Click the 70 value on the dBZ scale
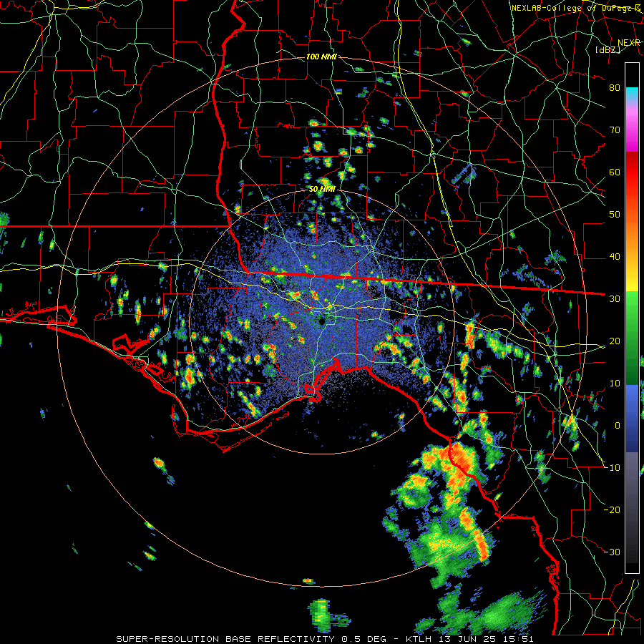Screen dimensions: 644x644 click(615, 130)
